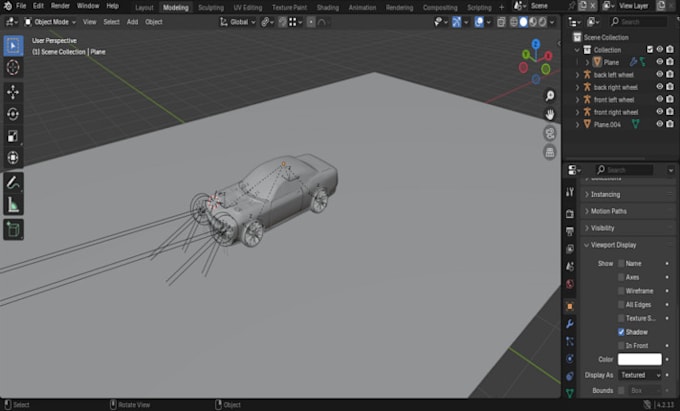
Task: Open the Scene properties tab
Action: click(x=570, y=267)
